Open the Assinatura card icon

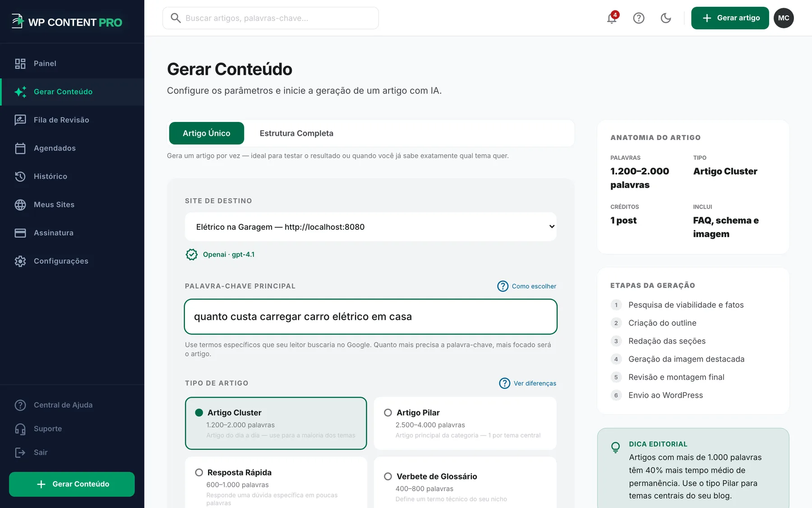20,233
